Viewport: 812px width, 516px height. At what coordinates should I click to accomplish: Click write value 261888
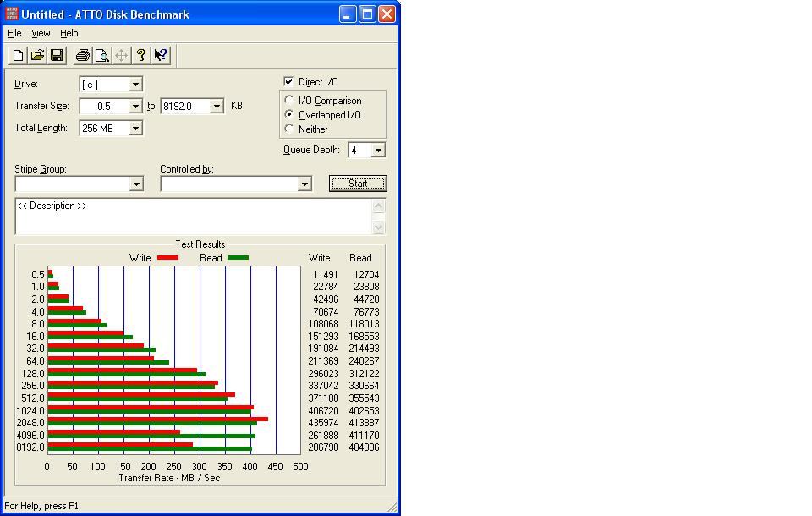(323, 435)
